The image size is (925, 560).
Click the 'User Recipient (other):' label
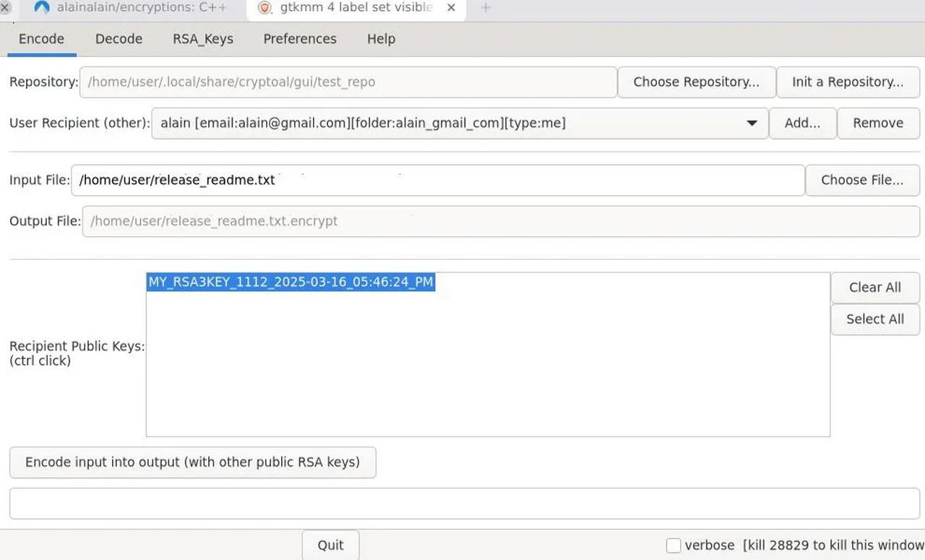tap(79, 123)
